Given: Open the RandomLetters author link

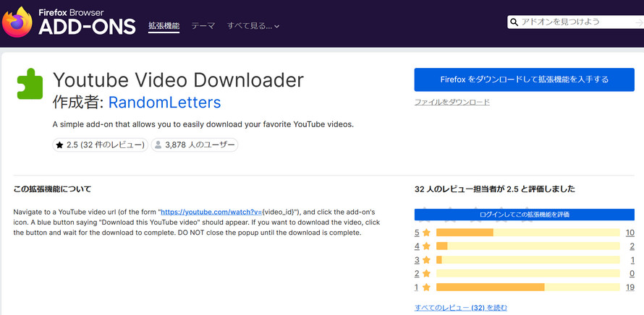Looking at the screenshot, I should tap(165, 103).
